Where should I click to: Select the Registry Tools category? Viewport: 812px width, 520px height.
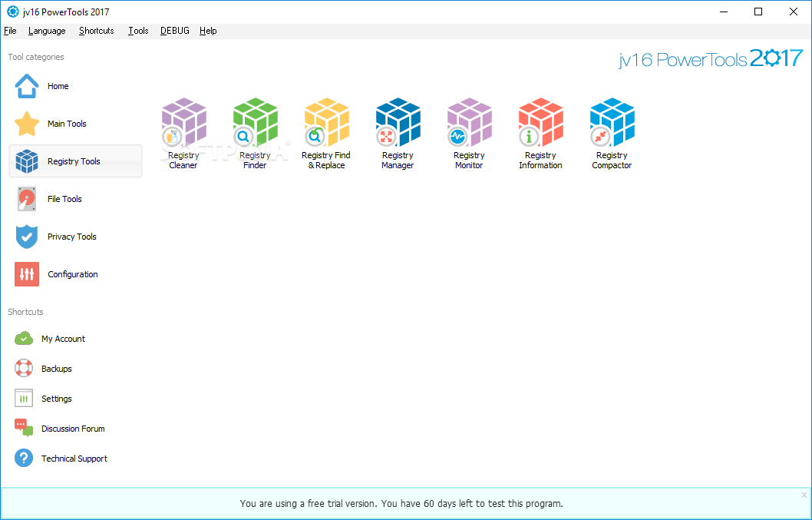tap(76, 161)
